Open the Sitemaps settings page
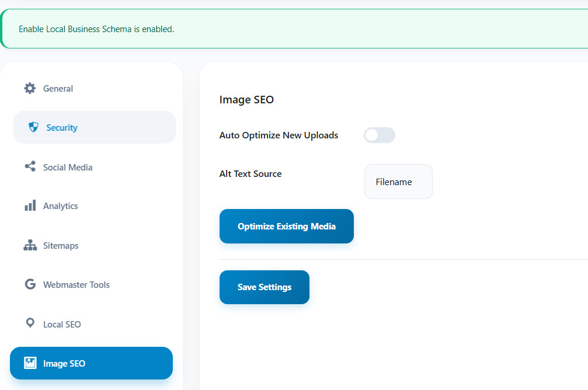Image resolution: width=588 pixels, height=390 pixels. [61, 245]
